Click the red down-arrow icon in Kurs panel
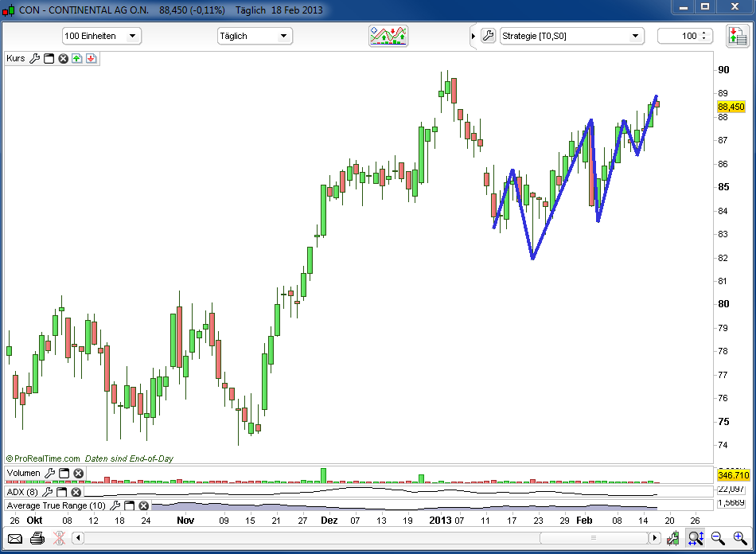This screenshot has width=756, height=554. tap(92, 58)
